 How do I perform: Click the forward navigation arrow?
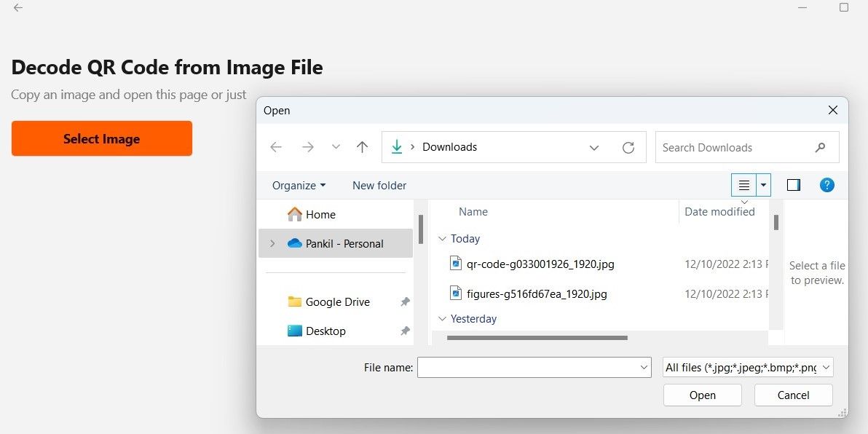point(307,147)
